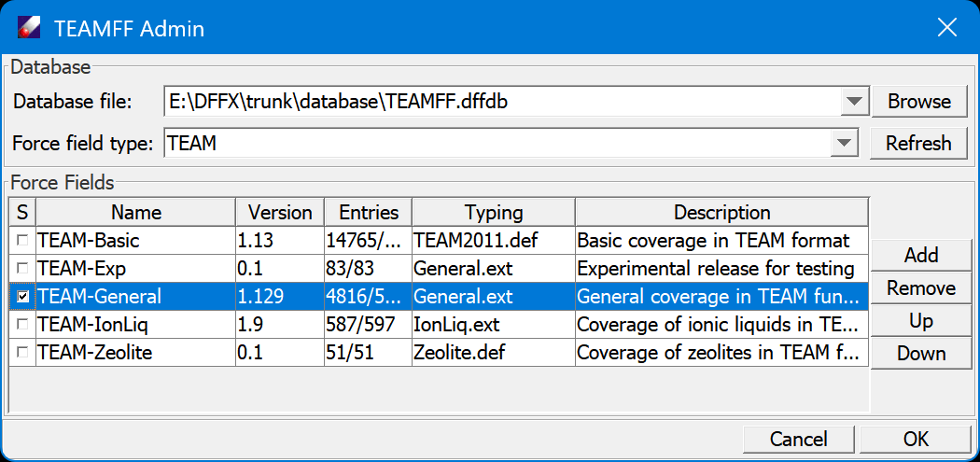The image size is (980, 462).
Task: Open the Force field type dropdown arrow
Action: point(844,144)
